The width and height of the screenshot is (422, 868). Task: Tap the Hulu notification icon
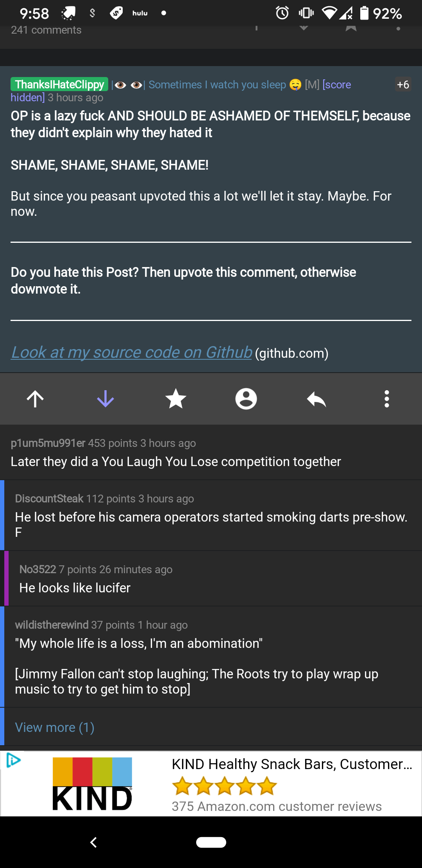(140, 13)
